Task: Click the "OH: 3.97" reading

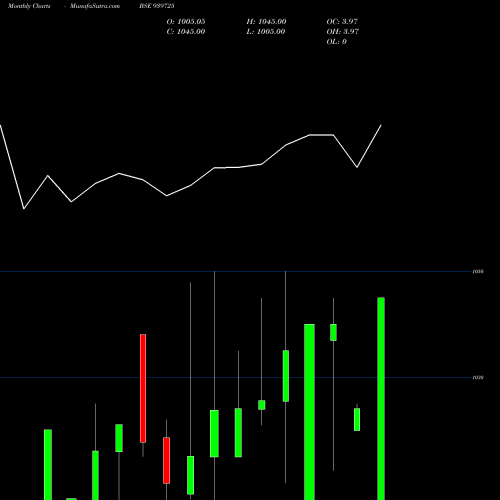Action: 343,32
